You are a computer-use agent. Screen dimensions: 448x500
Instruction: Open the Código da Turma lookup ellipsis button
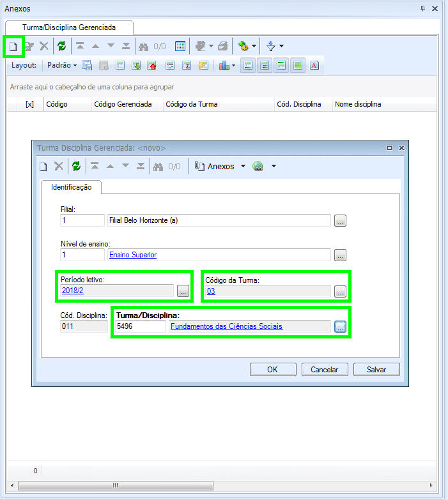click(340, 291)
